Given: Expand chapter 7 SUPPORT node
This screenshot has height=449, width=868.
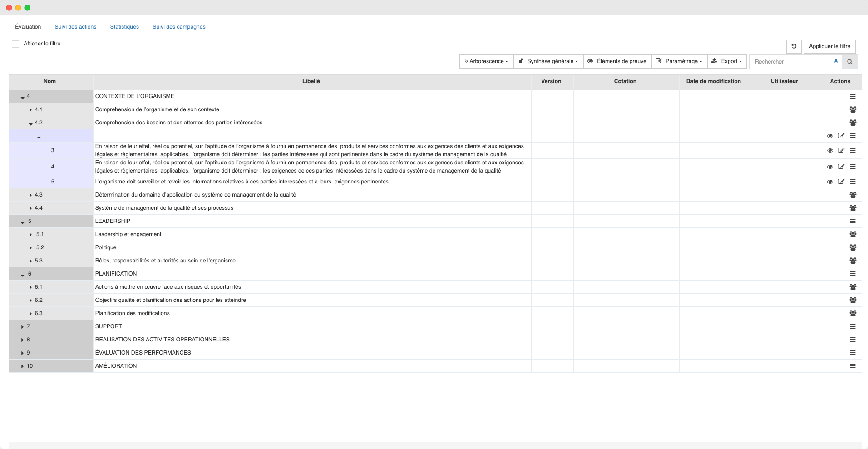Looking at the screenshot, I should (22, 327).
